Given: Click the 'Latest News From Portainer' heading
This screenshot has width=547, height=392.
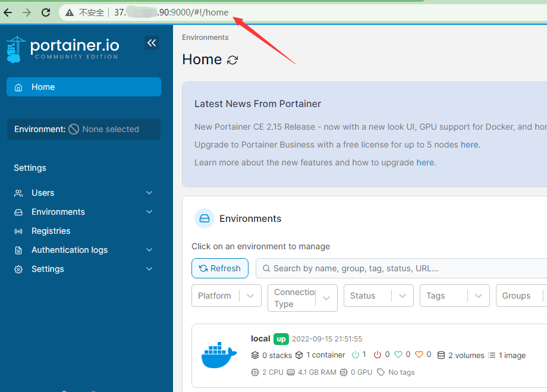Looking at the screenshot, I should [258, 104].
